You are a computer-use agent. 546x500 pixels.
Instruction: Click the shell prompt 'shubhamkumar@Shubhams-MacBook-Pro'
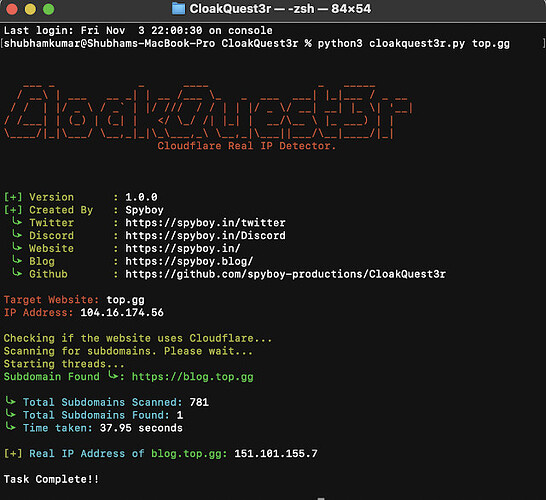click(x=109, y=44)
